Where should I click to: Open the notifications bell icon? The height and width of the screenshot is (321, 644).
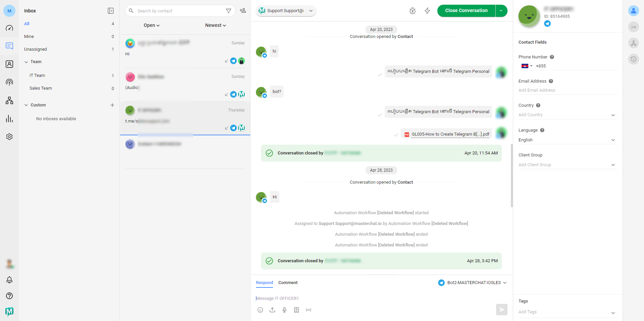pos(9,280)
